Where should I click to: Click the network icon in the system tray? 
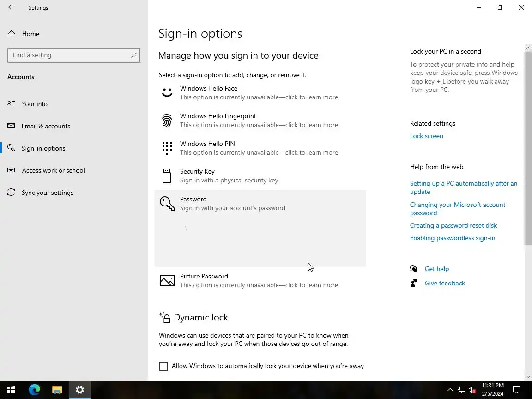461,389
